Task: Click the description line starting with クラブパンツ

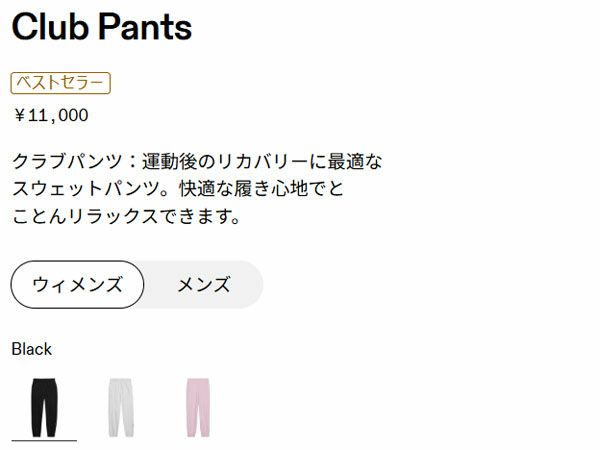Action: click(197, 161)
